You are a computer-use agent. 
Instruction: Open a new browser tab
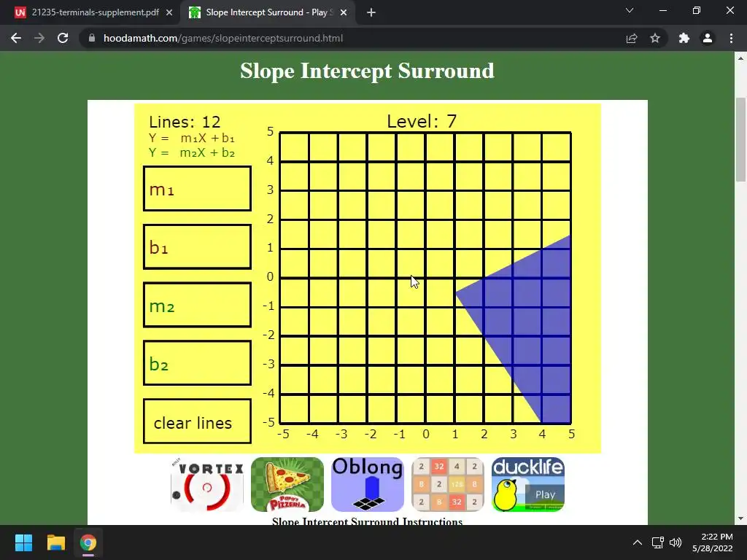[x=371, y=12]
